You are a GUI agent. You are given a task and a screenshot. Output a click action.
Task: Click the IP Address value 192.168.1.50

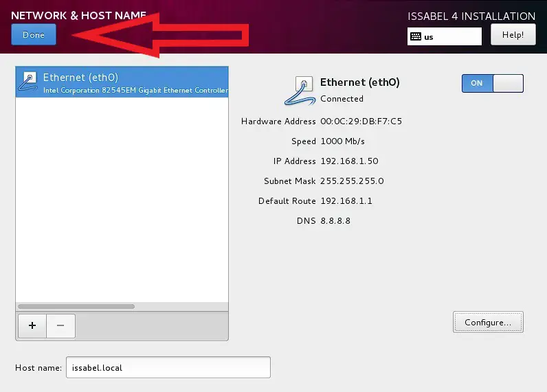point(349,161)
